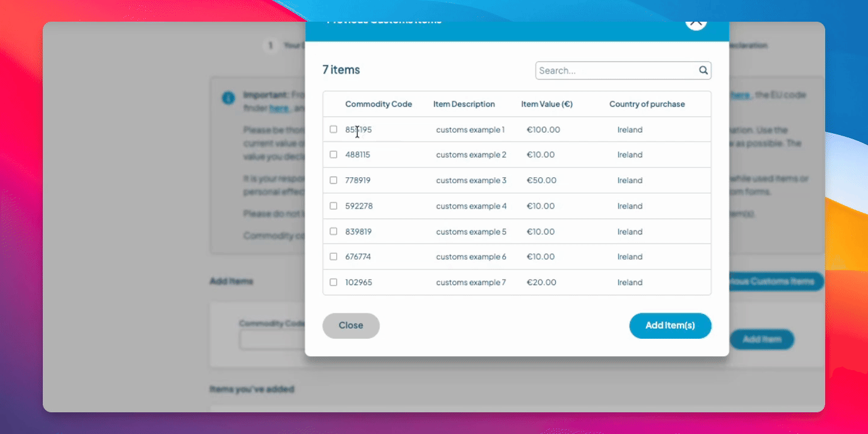This screenshot has width=868, height=434.
Task: Click commodity code 102965
Action: (x=359, y=282)
